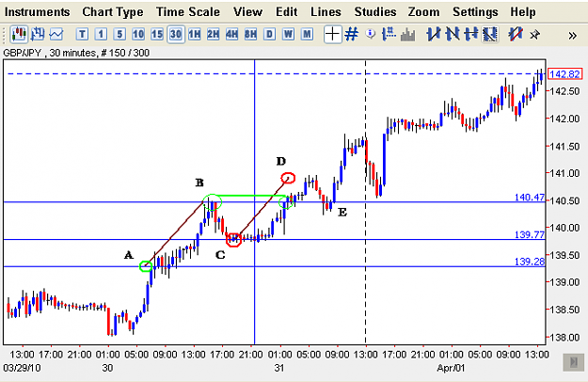The width and height of the screenshot is (588, 382).
Task: Switch to daily D time scale
Action: click(x=269, y=35)
